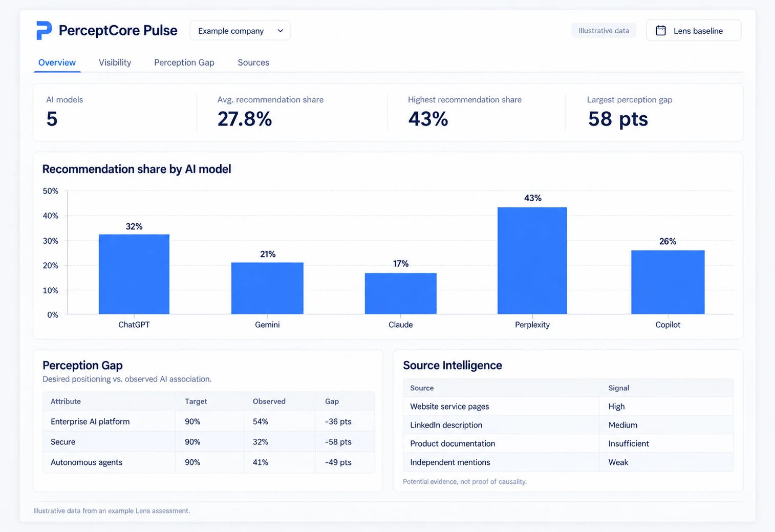Viewport: 775px width, 532px height.
Task: Click the Gap column header
Action: click(x=332, y=401)
